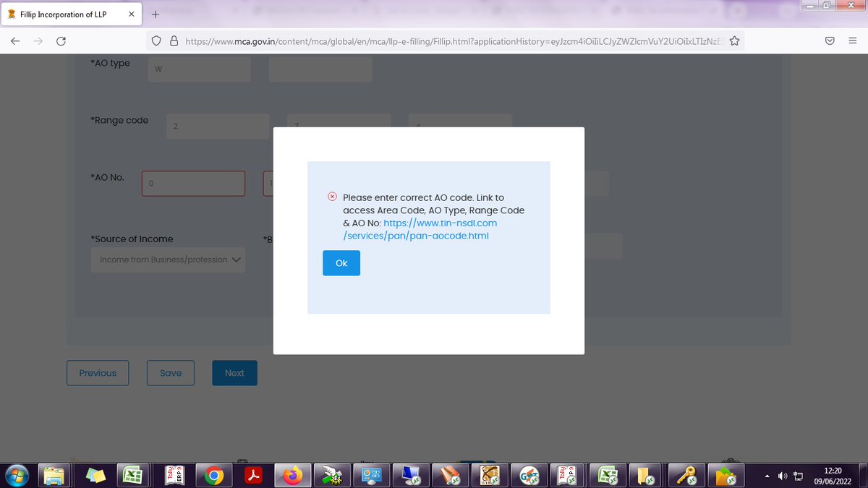Open Tally ERP 9 beside the Chrome icon

[x=174, y=476]
